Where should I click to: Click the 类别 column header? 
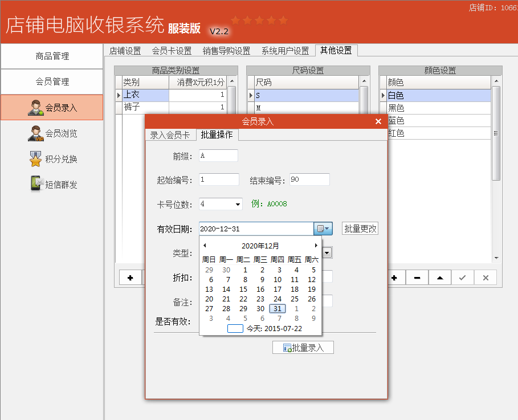145,82
